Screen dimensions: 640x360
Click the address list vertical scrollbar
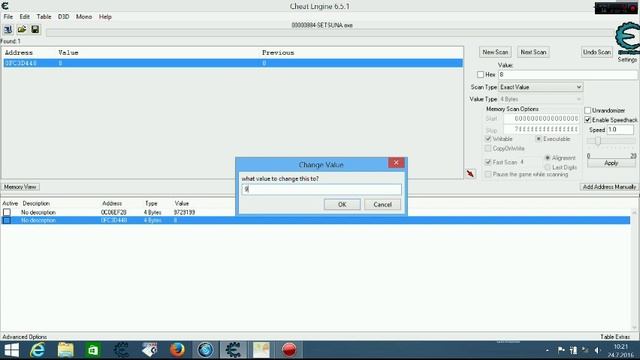pyautogui.click(x=634, y=269)
